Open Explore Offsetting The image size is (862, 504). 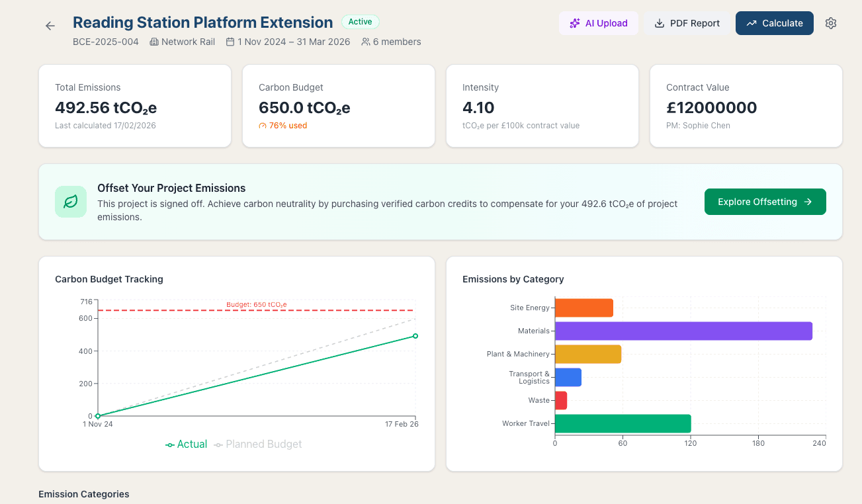click(765, 202)
